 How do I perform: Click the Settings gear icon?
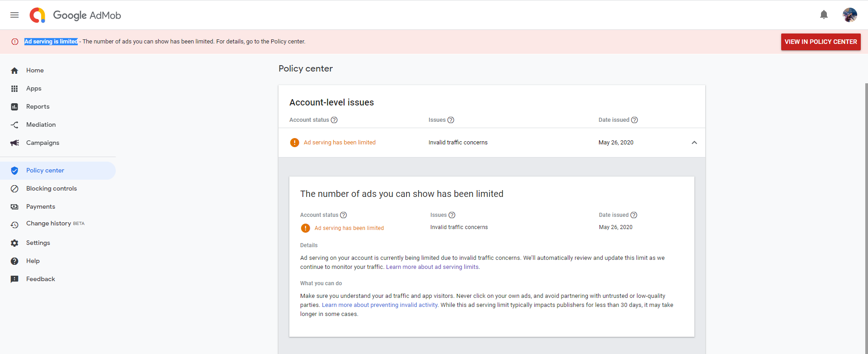14,243
